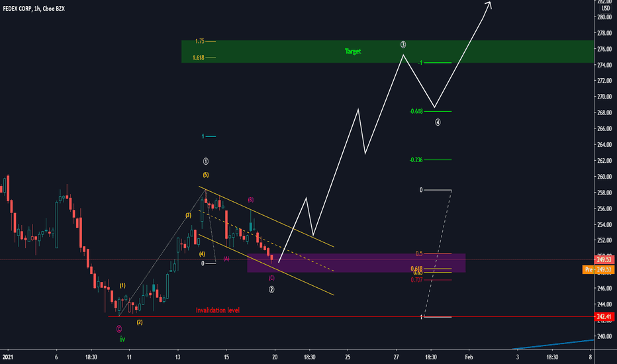617x364 pixels.
Task: Click the magenta (A) correction label
Action: (x=226, y=259)
